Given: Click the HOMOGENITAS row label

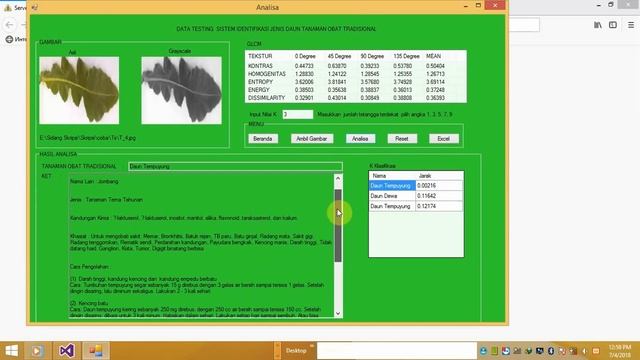Looking at the screenshot, I should 267,74.
